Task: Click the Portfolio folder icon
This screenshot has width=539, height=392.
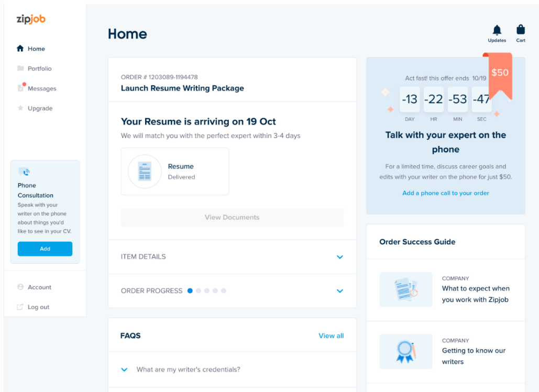Action: tap(20, 68)
